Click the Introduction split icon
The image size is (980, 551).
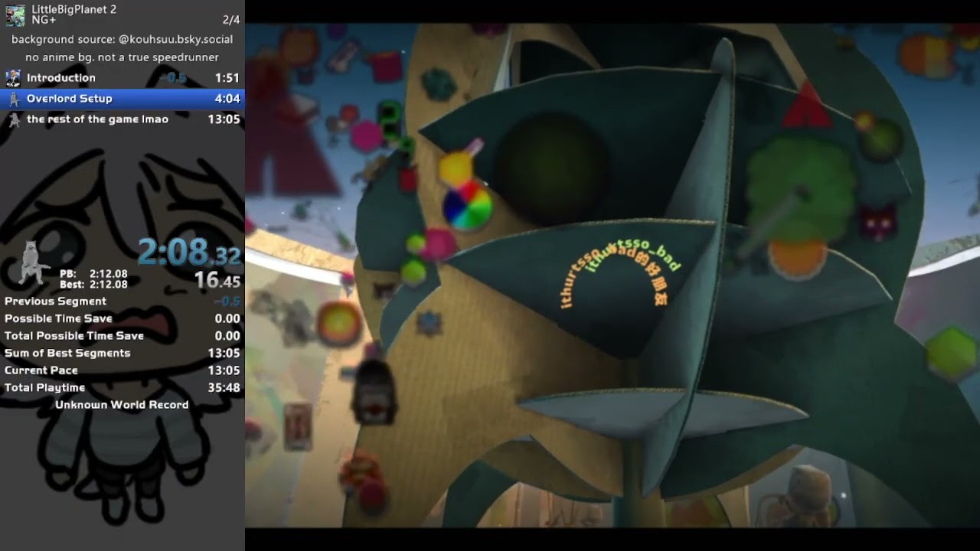(13, 78)
